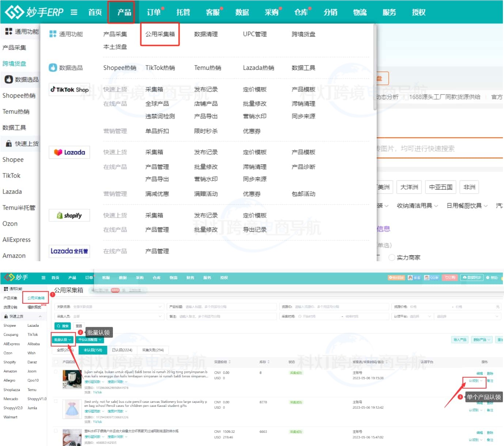Open the 批量认领 dropdown button
This screenshot has width=504, height=446.
(x=62, y=340)
